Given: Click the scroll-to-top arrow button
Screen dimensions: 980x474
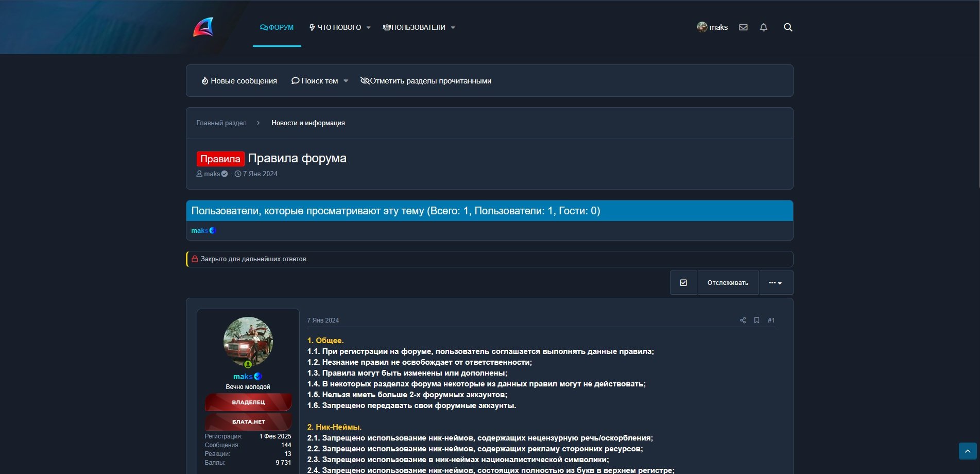Looking at the screenshot, I should (968, 451).
